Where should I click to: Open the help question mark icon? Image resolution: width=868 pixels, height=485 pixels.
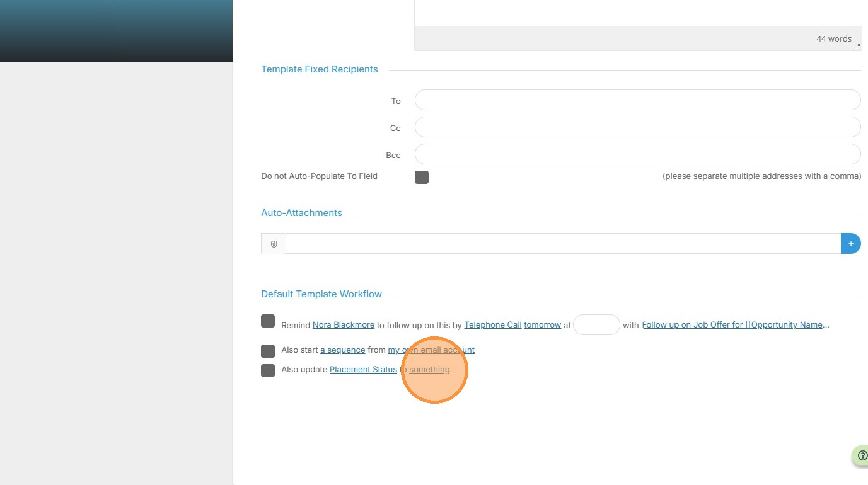tap(862, 455)
